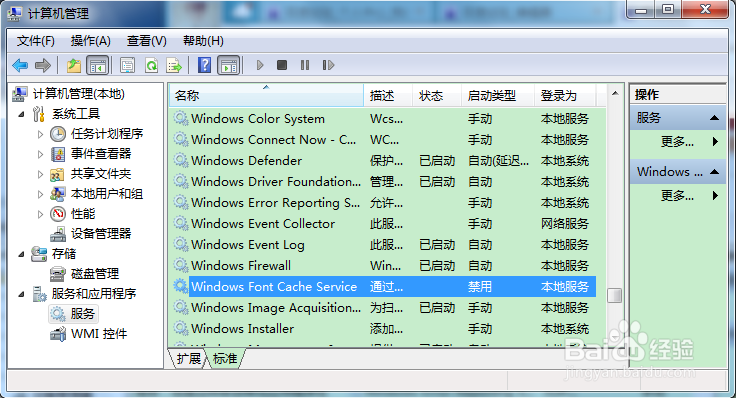Select Windows Firewall service
The height and width of the screenshot is (398, 736).
pos(383,266)
